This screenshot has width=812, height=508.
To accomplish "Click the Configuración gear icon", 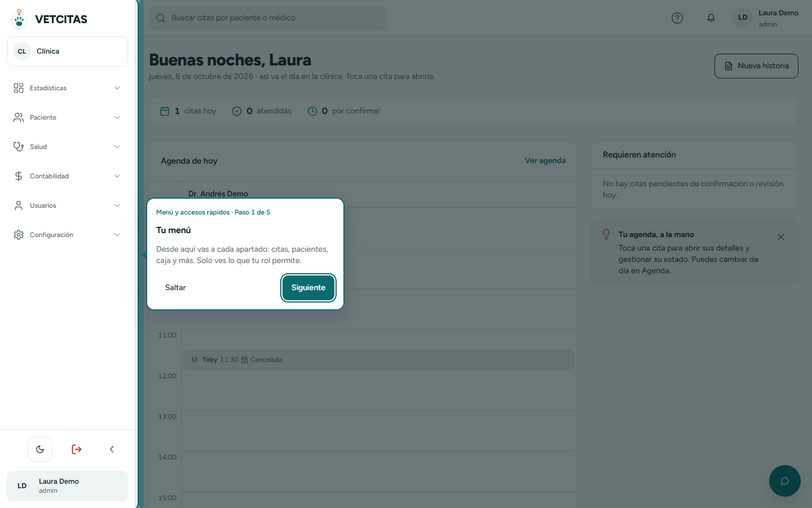I will 19,235.
